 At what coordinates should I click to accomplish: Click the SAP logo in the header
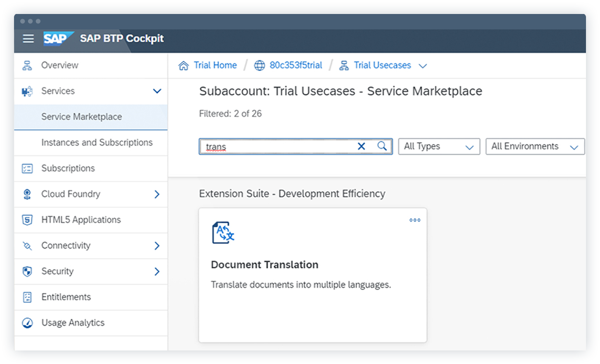(57, 39)
